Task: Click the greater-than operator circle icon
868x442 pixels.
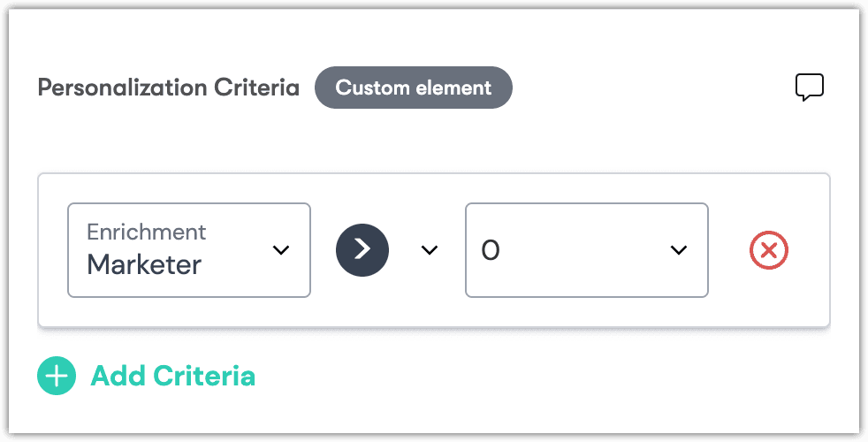Action: click(362, 250)
